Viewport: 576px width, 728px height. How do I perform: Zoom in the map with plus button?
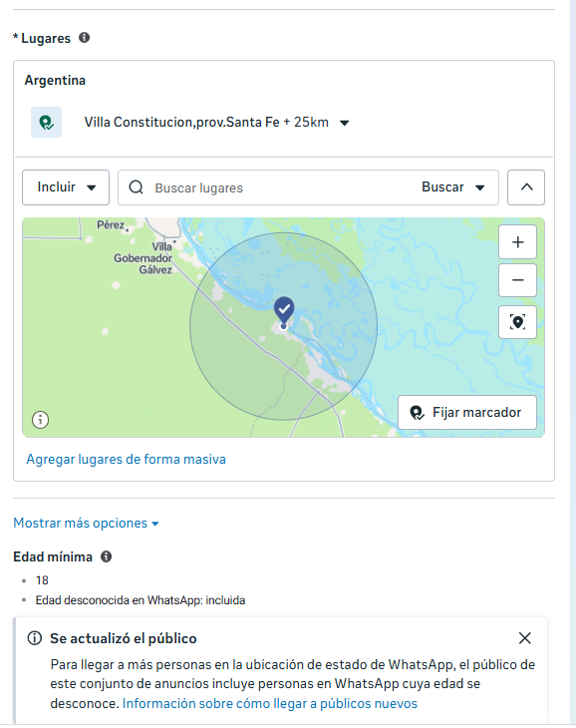517,242
